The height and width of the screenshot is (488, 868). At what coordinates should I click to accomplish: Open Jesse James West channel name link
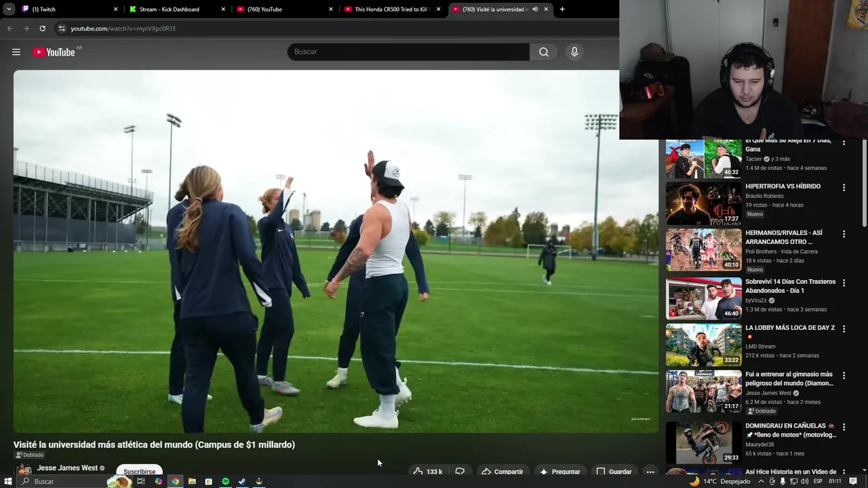click(67, 468)
